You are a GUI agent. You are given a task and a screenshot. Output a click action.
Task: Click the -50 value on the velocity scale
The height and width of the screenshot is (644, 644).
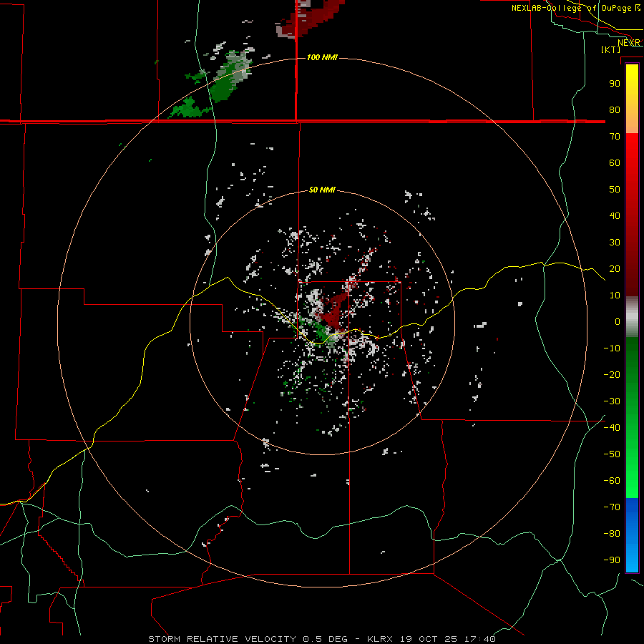pyautogui.click(x=612, y=454)
